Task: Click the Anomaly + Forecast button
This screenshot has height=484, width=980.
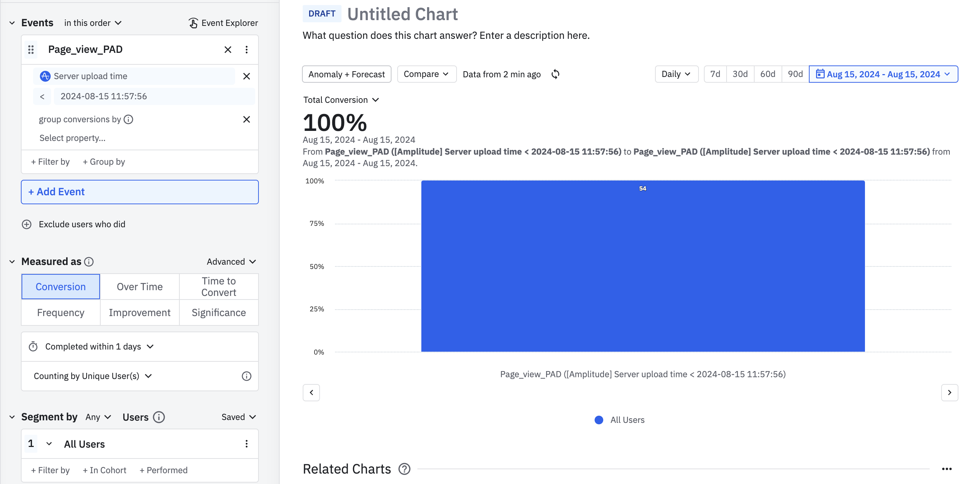Action: click(x=346, y=74)
